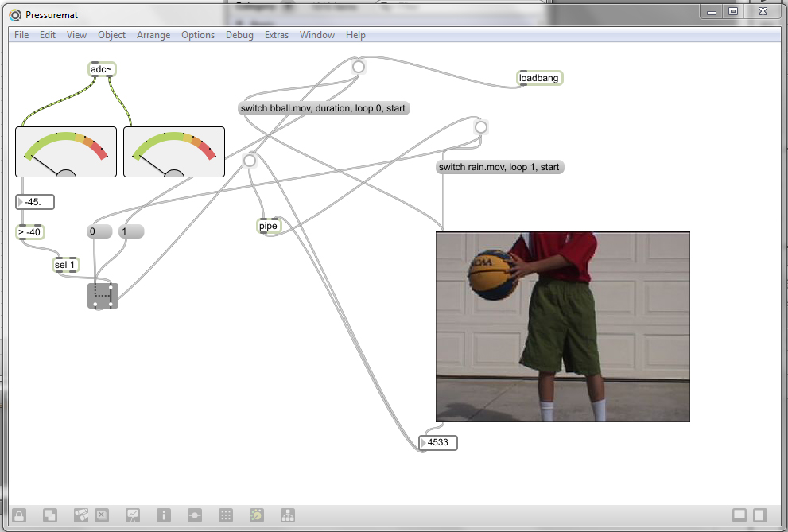Click the basketball video display

(562, 326)
